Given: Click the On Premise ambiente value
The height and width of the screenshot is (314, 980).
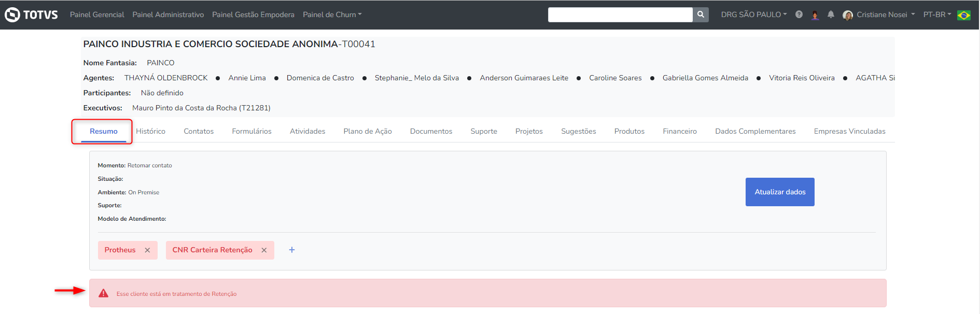Looking at the screenshot, I should 144,192.
